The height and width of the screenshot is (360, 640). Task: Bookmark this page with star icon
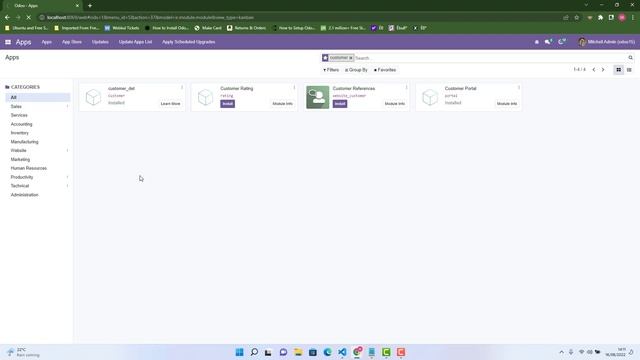click(576, 18)
